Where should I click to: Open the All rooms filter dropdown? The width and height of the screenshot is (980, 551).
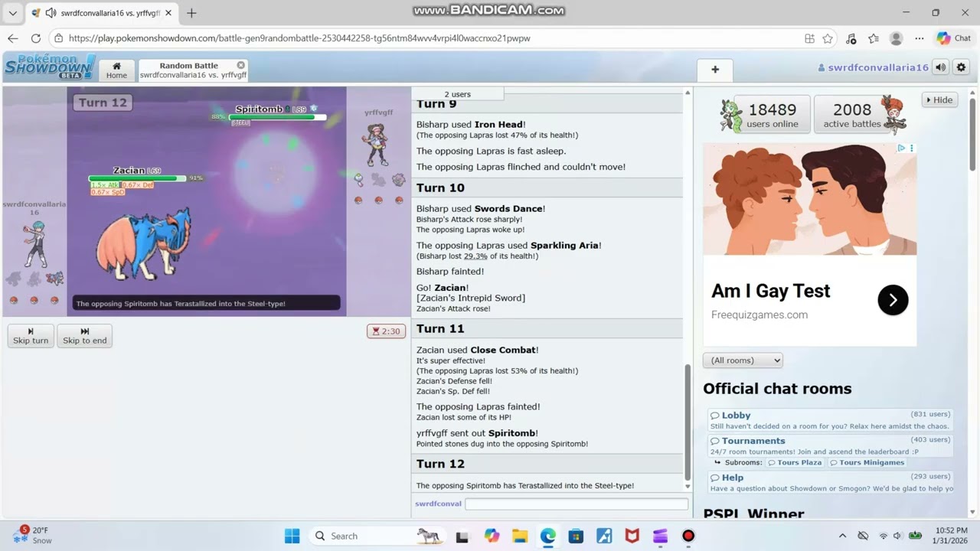[x=743, y=360]
